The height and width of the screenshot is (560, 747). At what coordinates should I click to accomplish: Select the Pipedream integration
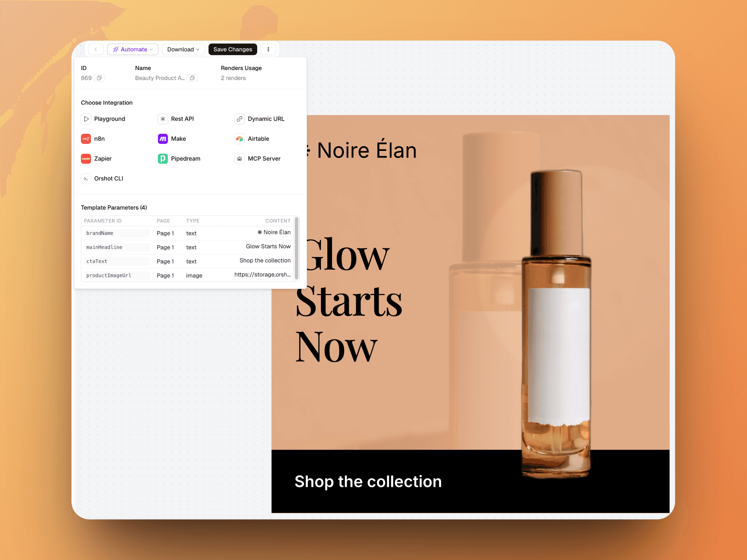pos(179,158)
